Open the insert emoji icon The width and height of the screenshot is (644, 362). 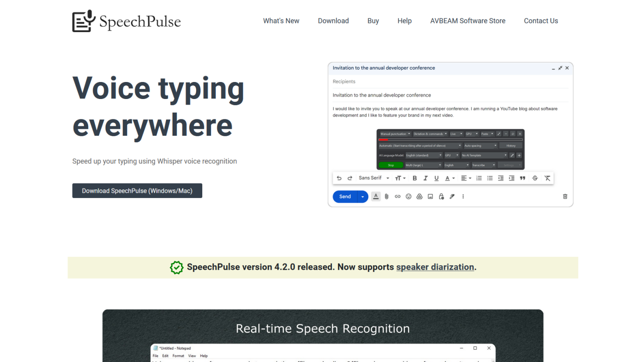tap(408, 197)
